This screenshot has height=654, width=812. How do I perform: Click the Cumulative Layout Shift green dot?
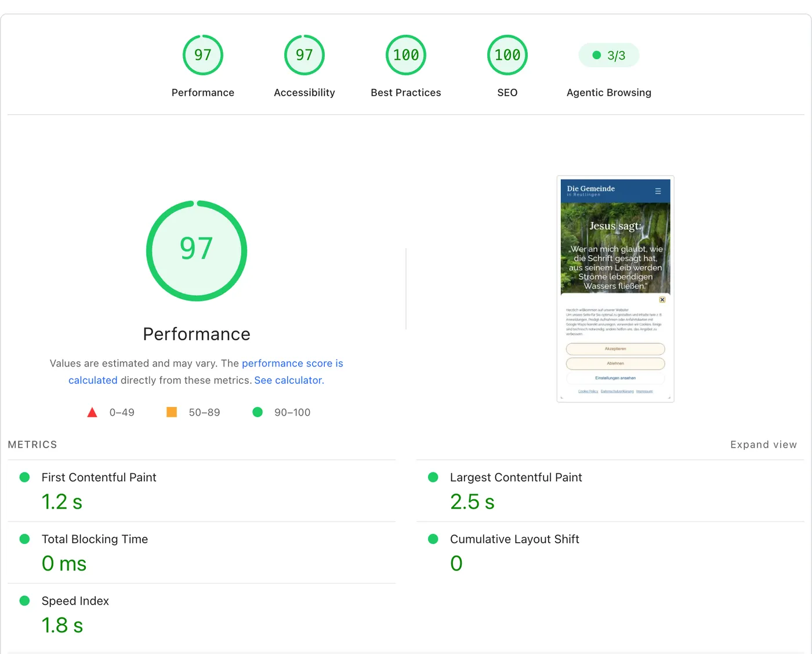point(433,539)
